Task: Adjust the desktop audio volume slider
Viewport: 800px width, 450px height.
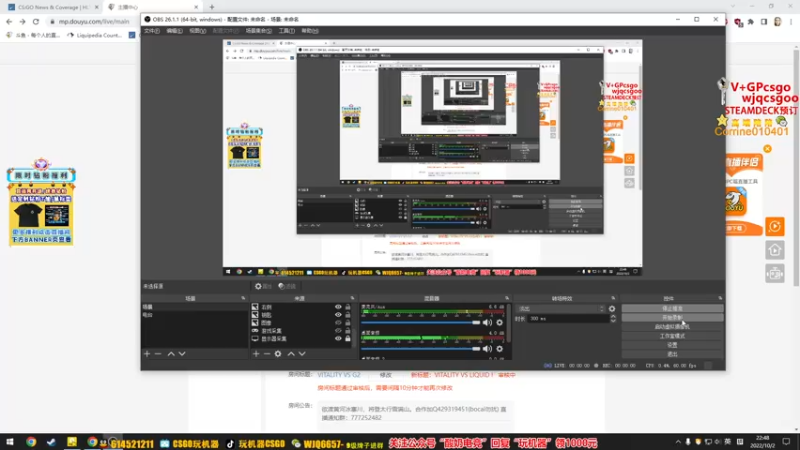Action: point(421,349)
